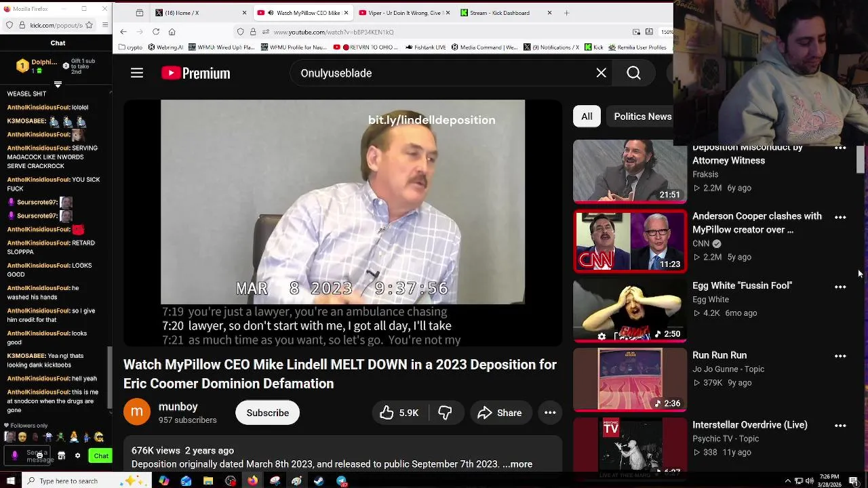Screen dimensions: 868x488
Task: Open options for Deposition Misconduct video
Action: pos(840,148)
